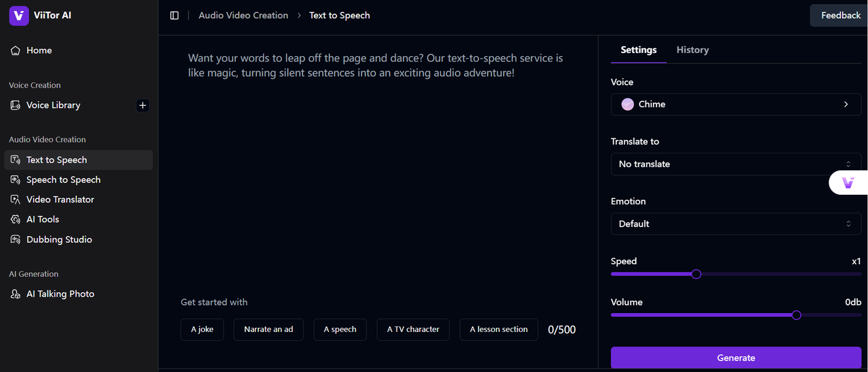Screen dimensions: 868x372
Task: Select the Video Translator icon
Action: 16,200
